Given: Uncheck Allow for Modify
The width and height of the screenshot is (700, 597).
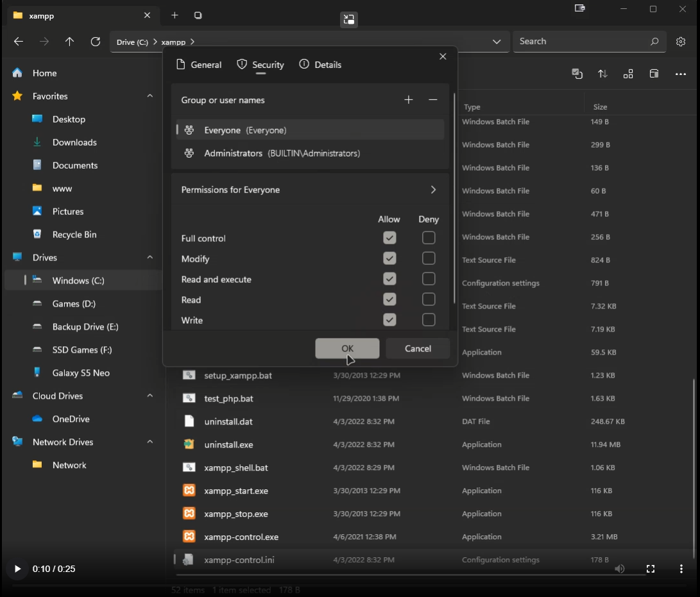Looking at the screenshot, I should coord(389,258).
